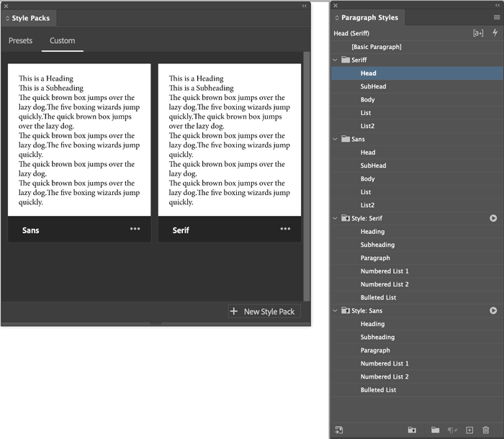Click the create new style plus icon

click(469, 430)
